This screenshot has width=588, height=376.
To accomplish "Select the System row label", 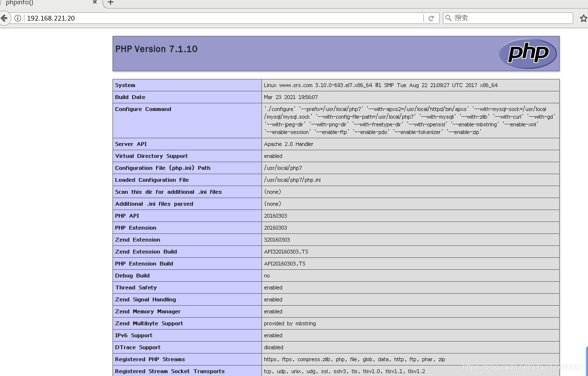I will tap(125, 85).
